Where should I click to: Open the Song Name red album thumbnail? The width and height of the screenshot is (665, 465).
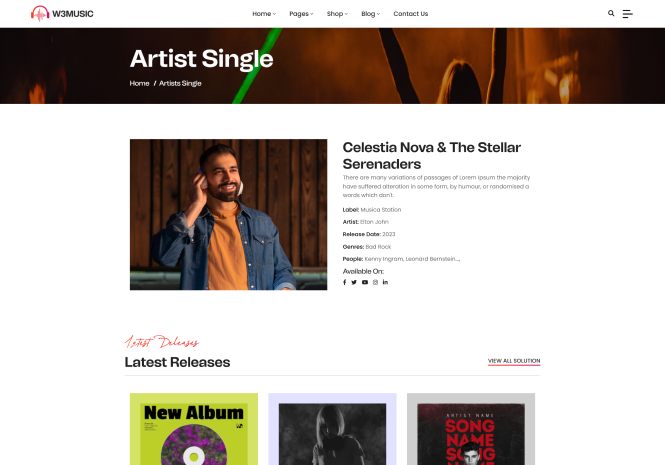[471, 429]
